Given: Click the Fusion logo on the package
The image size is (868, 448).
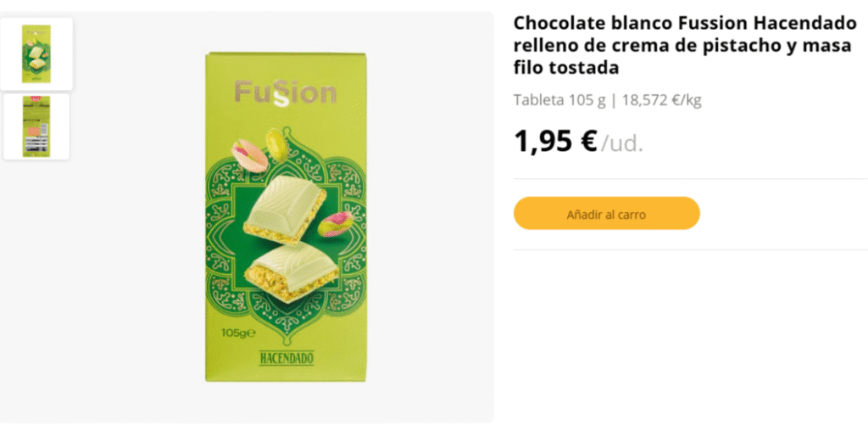Looking at the screenshot, I should tap(285, 92).
